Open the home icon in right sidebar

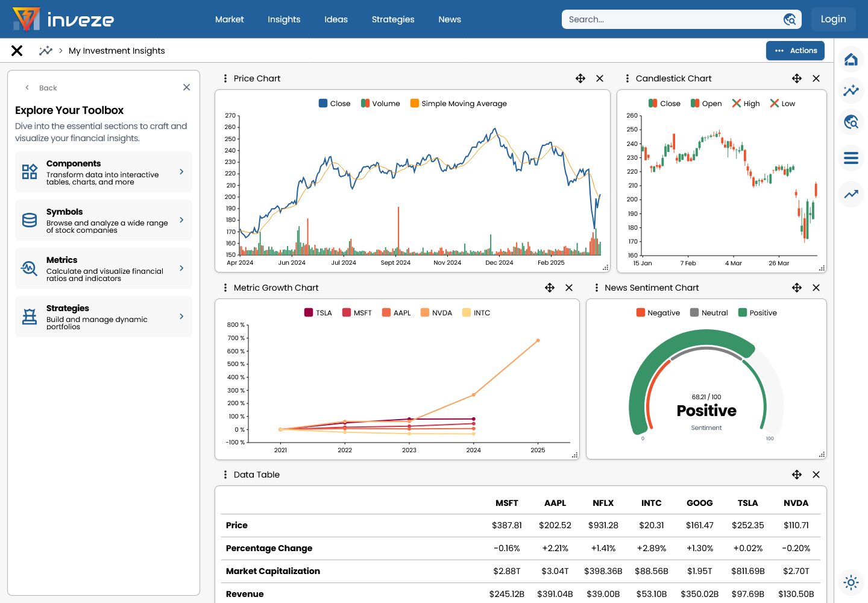click(851, 59)
